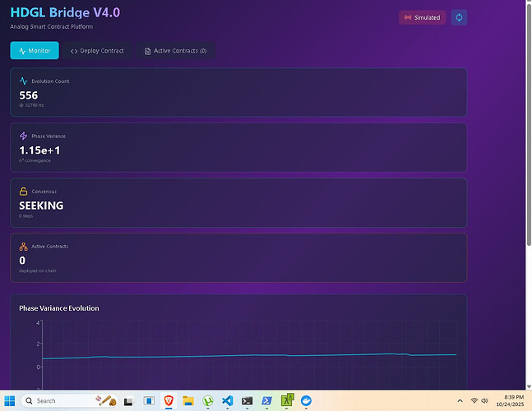Viewport: 532px width, 411px height.
Task: Open Docker Desktop from the taskbar
Action: point(306,400)
